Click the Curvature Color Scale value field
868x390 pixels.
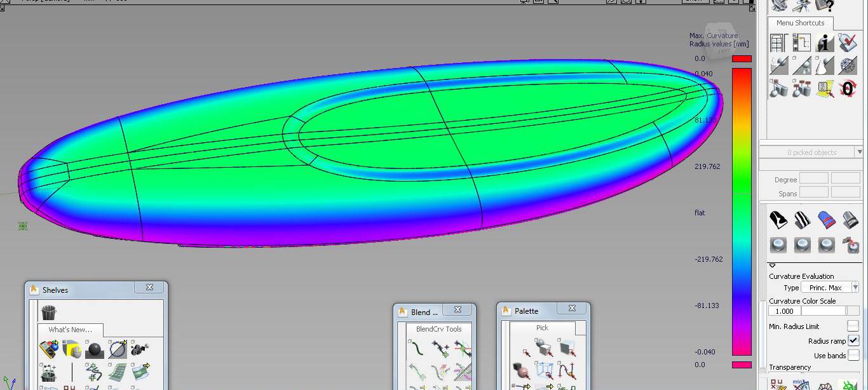pyautogui.click(x=785, y=311)
